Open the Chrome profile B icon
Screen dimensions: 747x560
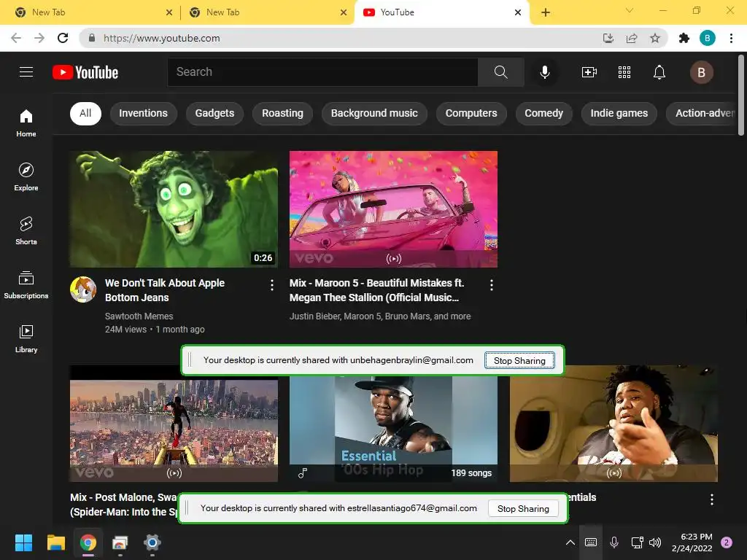[x=708, y=38]
